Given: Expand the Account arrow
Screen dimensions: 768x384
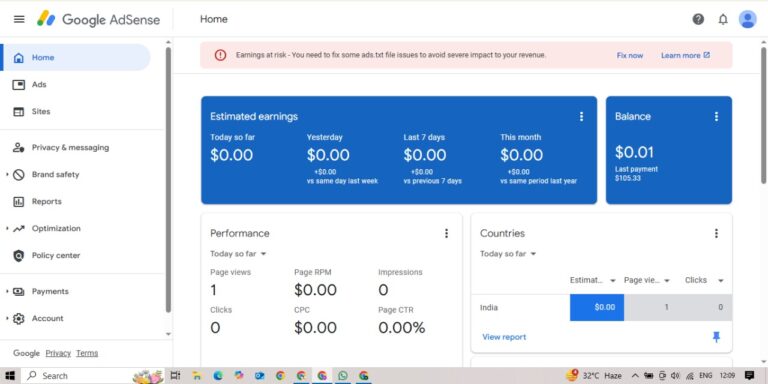Looking at the screenshot, I should 7,318.
